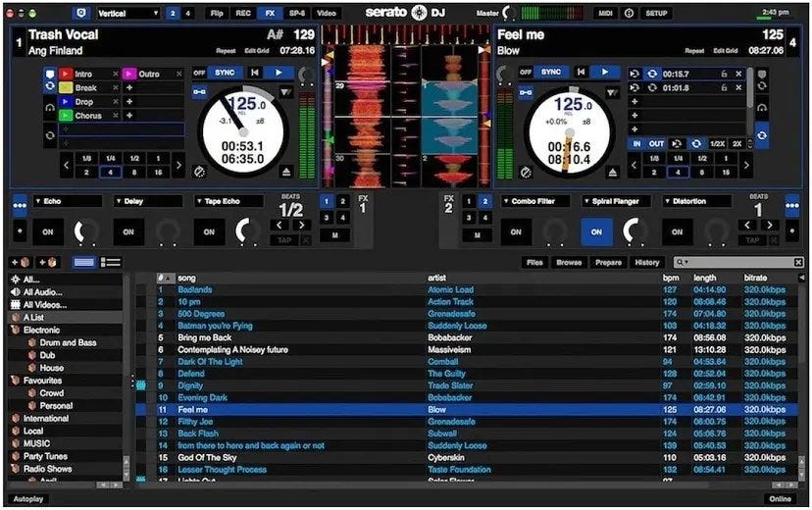Shift deck 1 loop sizes right
The image size is (812, 510).
coord(178,165)
